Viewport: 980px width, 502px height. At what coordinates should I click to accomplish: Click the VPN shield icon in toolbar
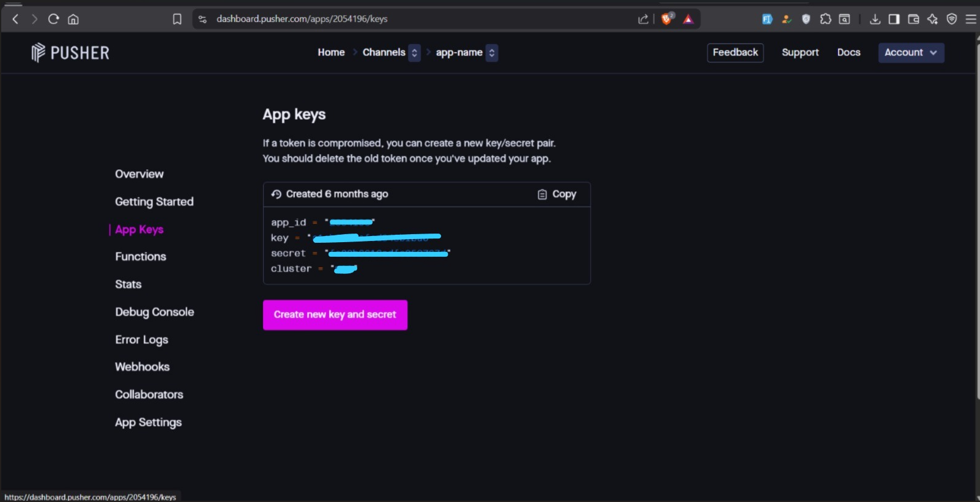(x=952, y=19)
